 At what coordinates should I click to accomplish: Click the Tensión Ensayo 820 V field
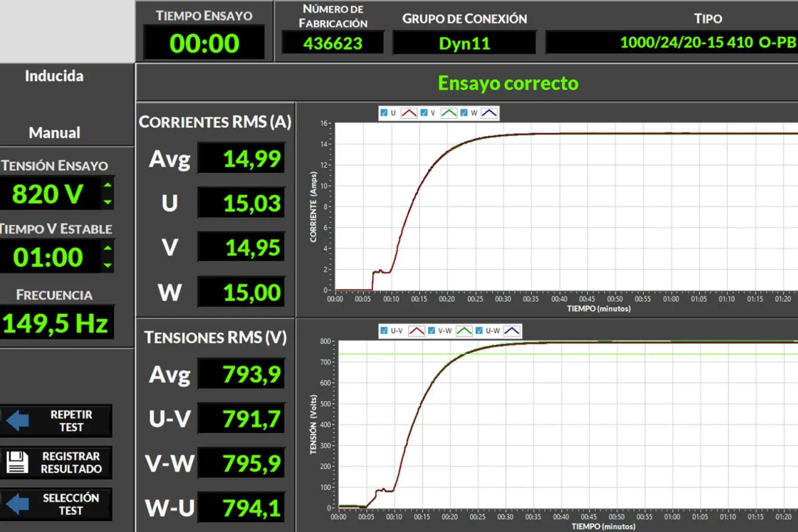(x=48, y=194)
